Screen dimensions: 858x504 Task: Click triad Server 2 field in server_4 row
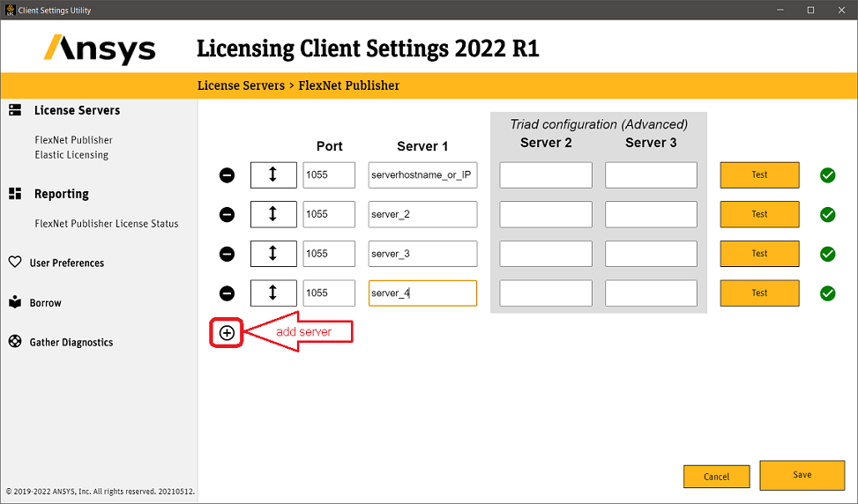546,293
